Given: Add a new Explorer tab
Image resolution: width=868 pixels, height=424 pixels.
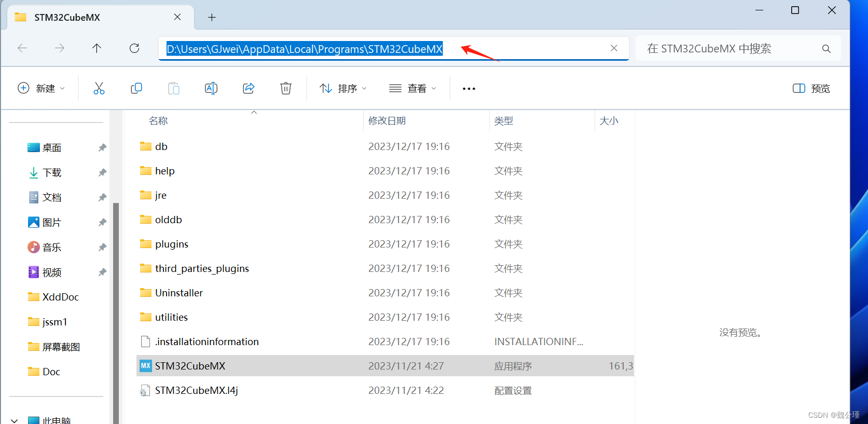Looking at the screenshot, I should 212,18.
